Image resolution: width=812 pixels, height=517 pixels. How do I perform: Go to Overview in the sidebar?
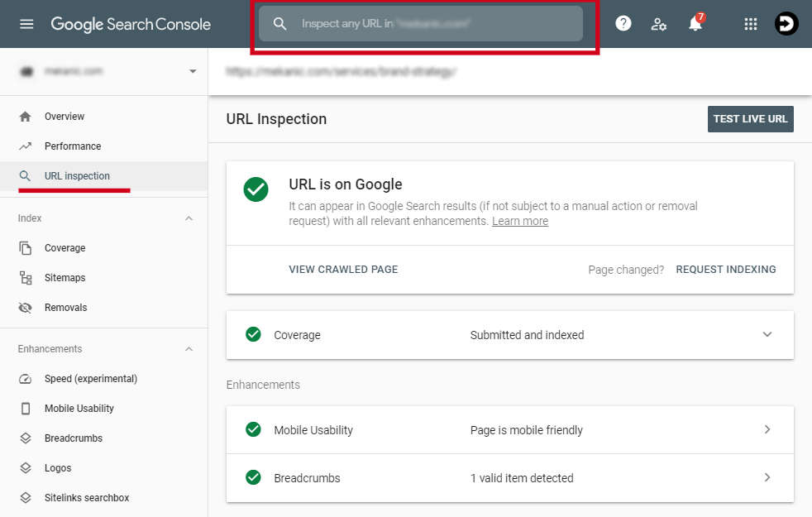(x=103, y=117)
